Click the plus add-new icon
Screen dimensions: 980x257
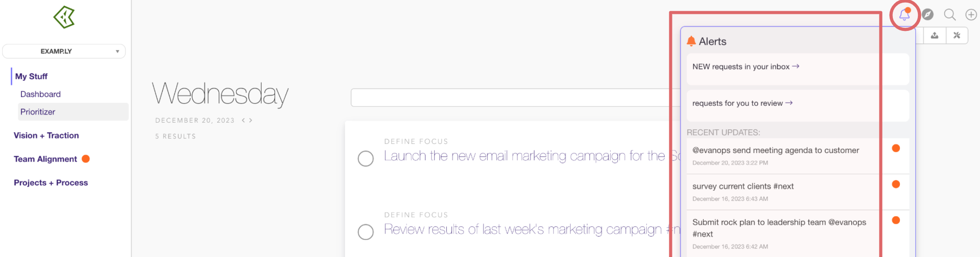point(971,15)
